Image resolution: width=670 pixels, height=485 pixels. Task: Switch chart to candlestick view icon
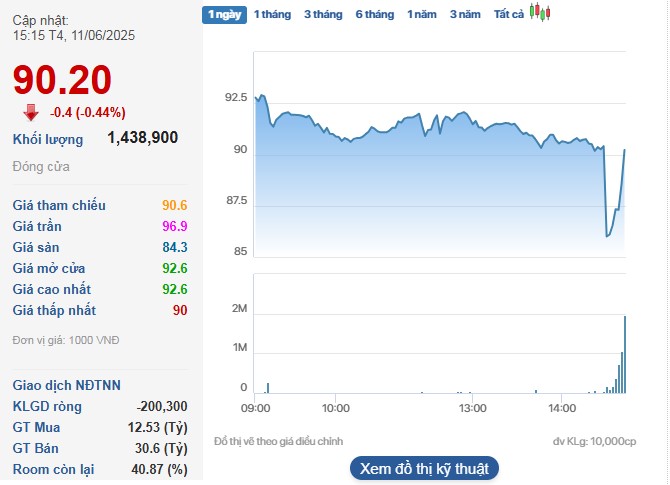540,13
